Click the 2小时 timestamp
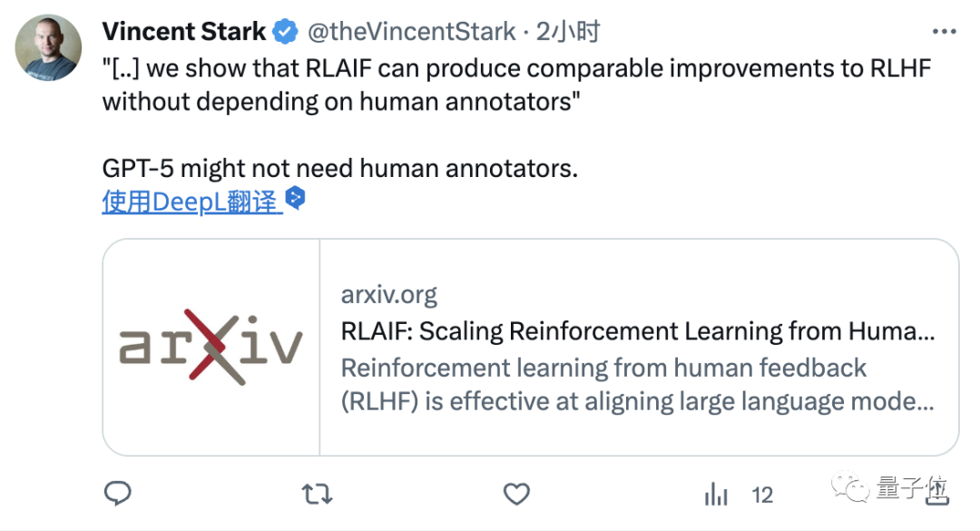980x531 pixels. click(x=568, y=31)
